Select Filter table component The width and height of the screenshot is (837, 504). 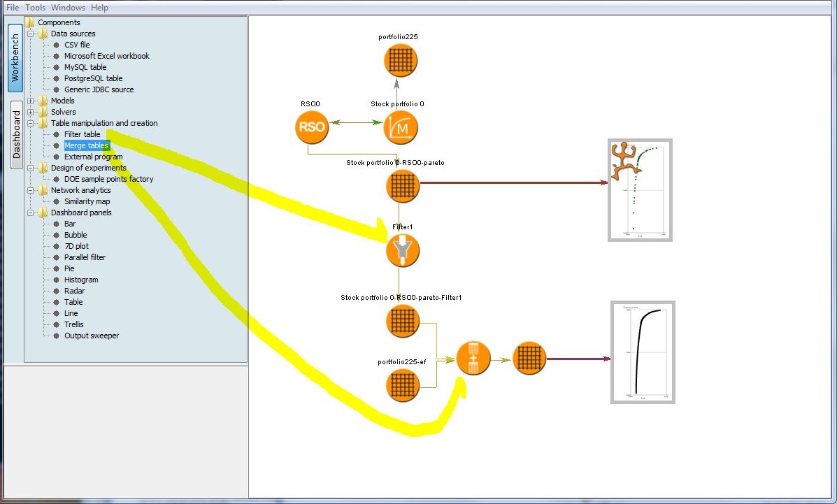tap(82, 134)
